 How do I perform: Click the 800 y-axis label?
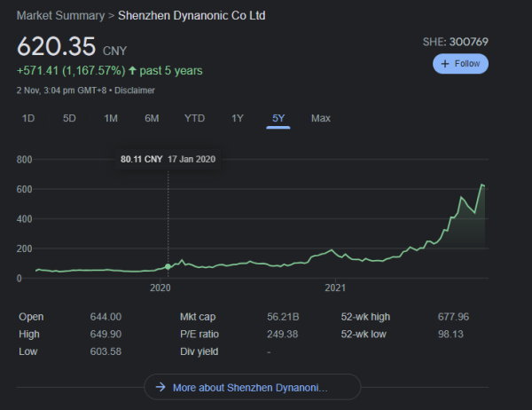pos(24,160)
